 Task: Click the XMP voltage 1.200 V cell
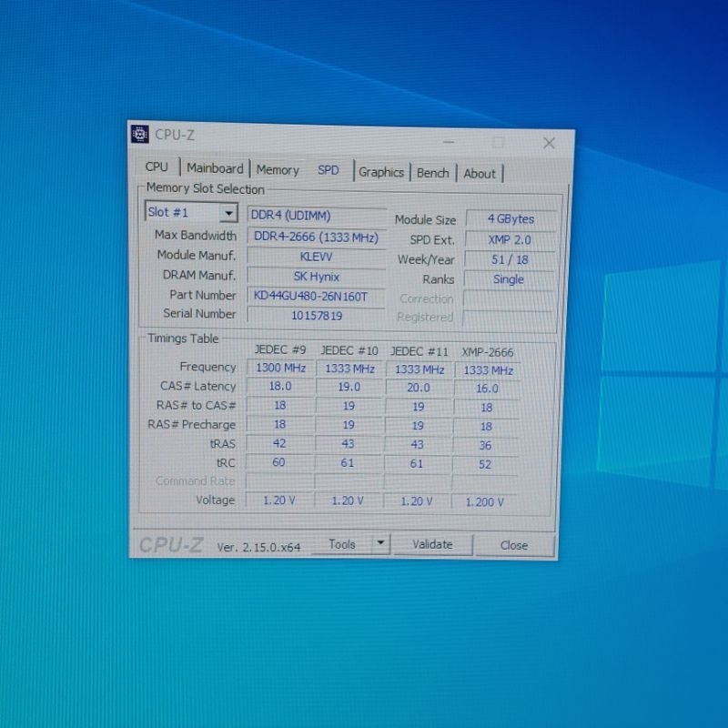click(x=484, y=502)
